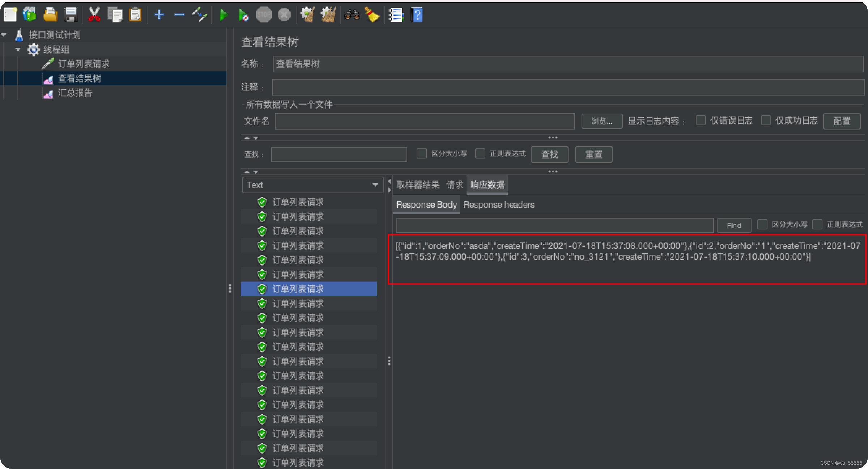Image resolution: width=868 pixels, height=469 pixels.
Task: Open a test plan file icon
Action: [50, 15]
